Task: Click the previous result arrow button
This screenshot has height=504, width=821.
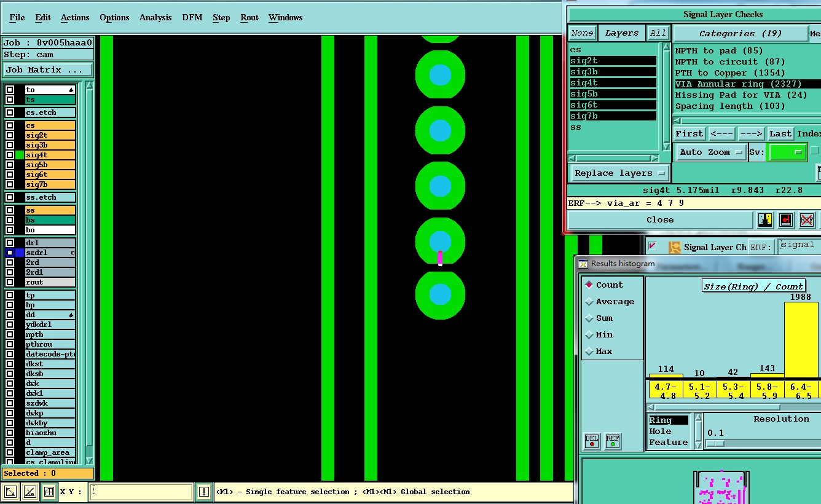Action: 722,133
